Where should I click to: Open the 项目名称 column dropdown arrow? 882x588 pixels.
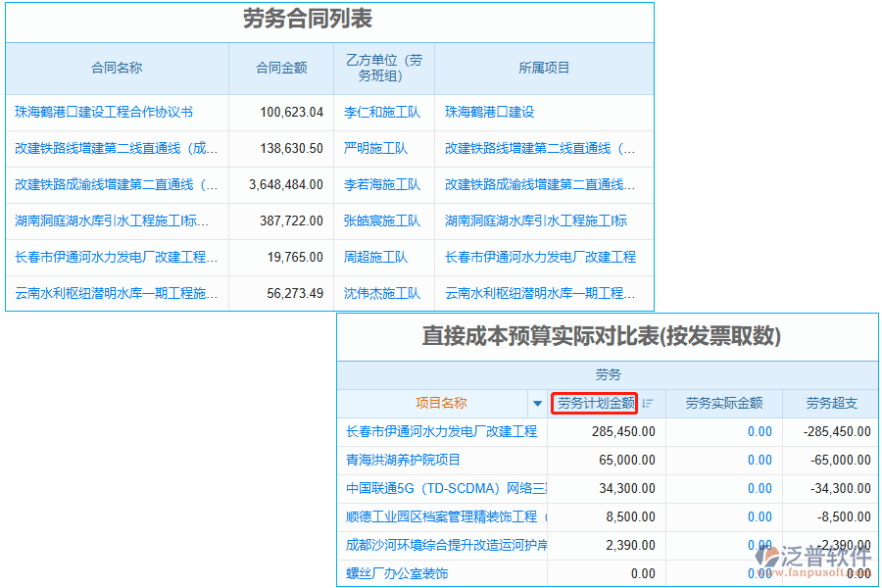536,404
